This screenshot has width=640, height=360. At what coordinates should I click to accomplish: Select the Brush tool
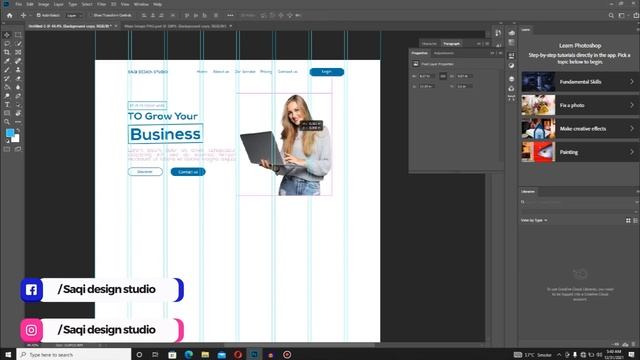pos(7,70)
